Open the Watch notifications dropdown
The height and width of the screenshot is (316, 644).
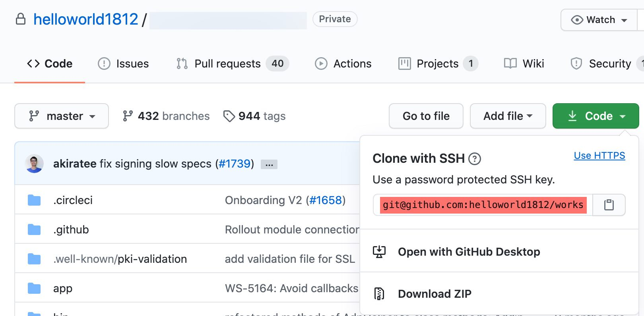(x=599, y=20)
